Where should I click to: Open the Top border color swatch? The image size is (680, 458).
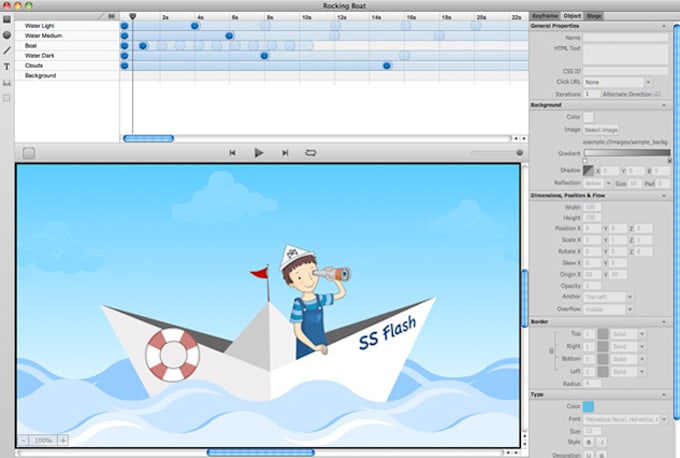(603, 334)
